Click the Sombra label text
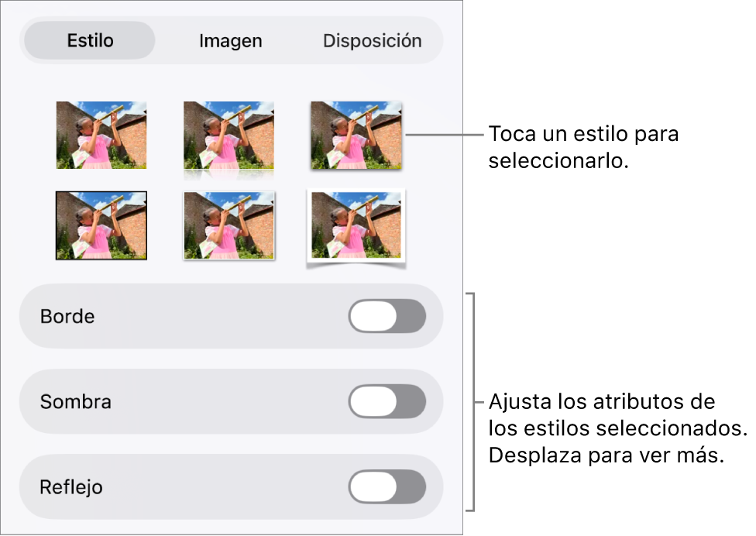 click(x=76, y=401)
